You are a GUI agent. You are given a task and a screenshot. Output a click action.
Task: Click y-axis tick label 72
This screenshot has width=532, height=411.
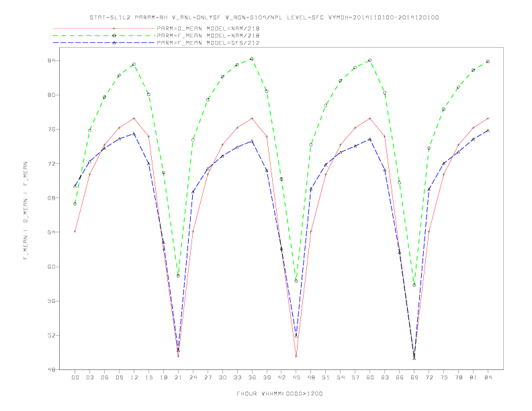point(51,164)
